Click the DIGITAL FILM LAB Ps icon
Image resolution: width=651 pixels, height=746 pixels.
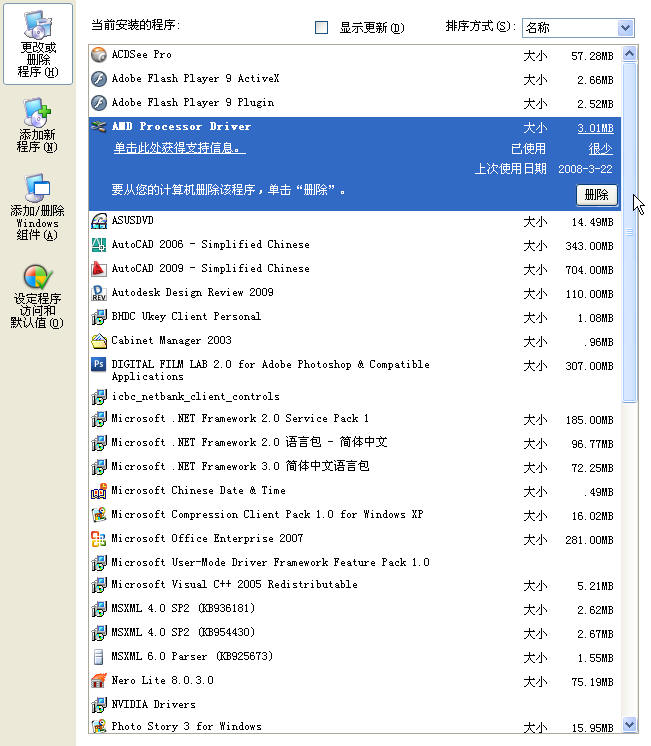(x=99, y=364)
